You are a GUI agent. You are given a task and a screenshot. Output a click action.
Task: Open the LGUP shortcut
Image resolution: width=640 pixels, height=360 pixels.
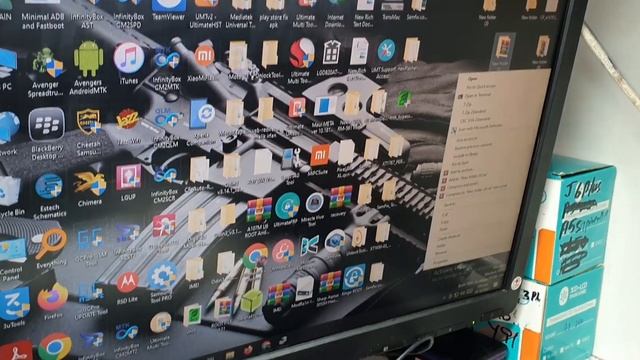coord(129,177)
